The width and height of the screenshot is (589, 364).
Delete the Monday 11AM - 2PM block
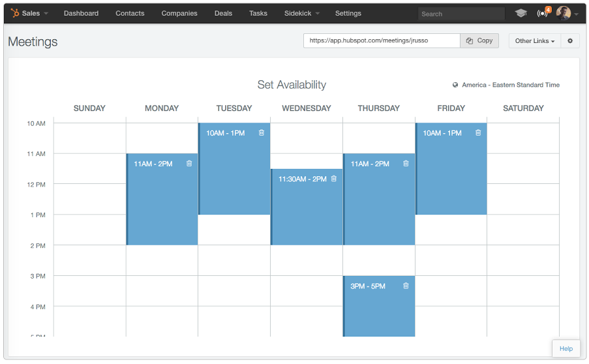(189, 164)
